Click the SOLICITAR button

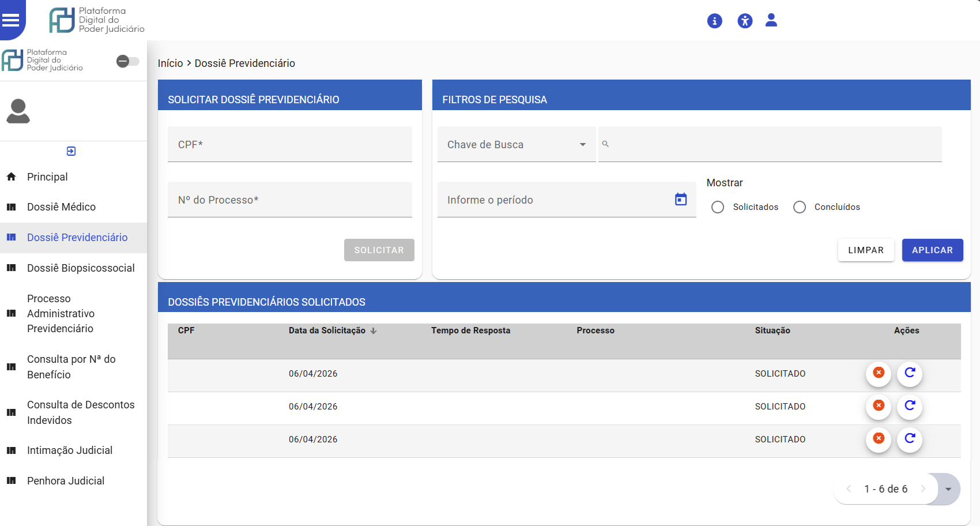[379, 250]
